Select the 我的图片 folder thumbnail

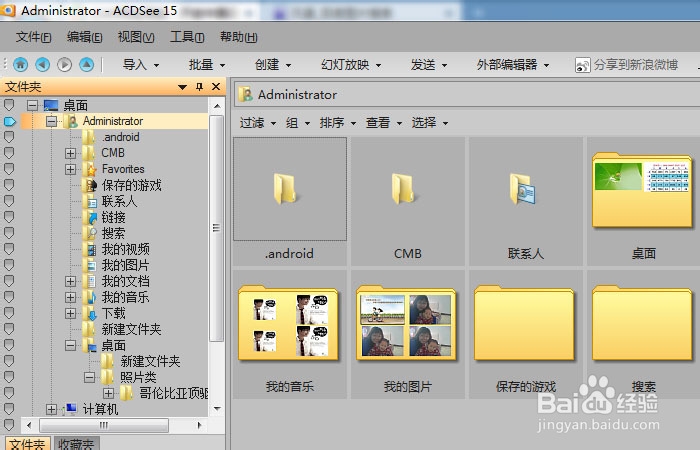point(407,335)
